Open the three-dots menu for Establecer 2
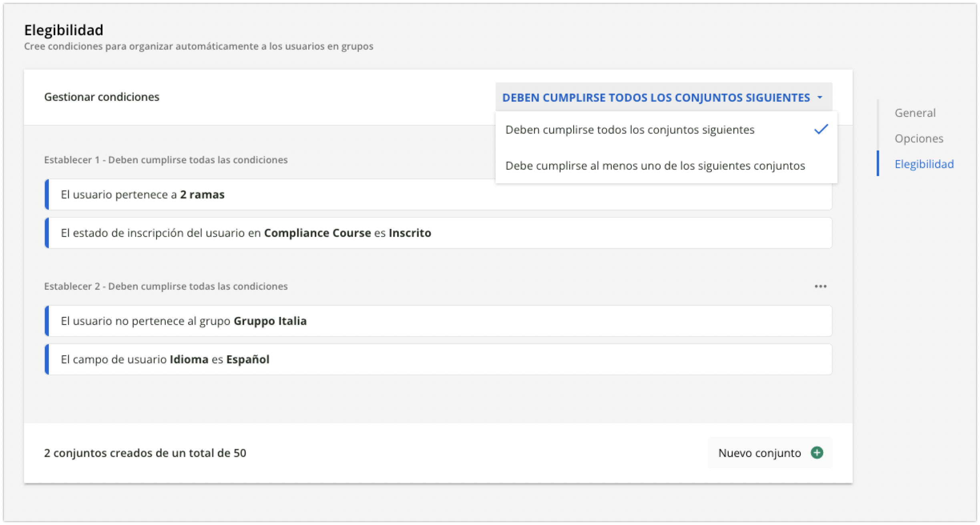Screen dimensions: 980x525 point(820,287)
